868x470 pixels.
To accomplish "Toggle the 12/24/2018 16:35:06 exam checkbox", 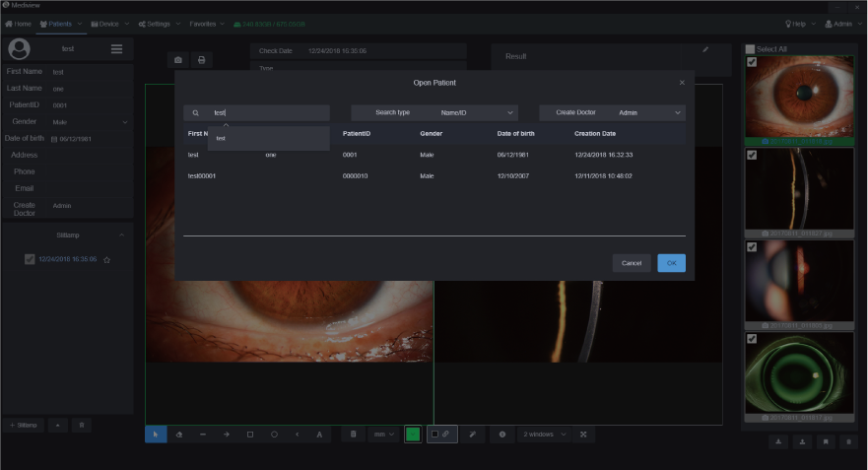I will tap(30, 259).
